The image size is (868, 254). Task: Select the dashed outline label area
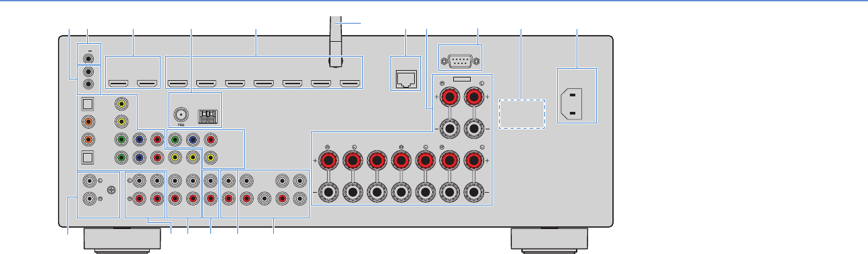pyautogui.click(x=522, y=113)
